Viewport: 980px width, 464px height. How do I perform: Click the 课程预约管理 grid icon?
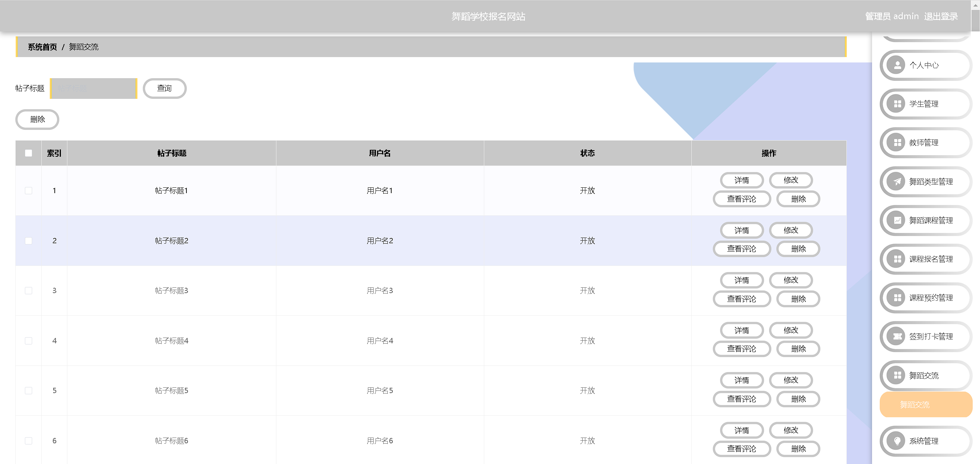pyautogui.click(x=897, y=298)
